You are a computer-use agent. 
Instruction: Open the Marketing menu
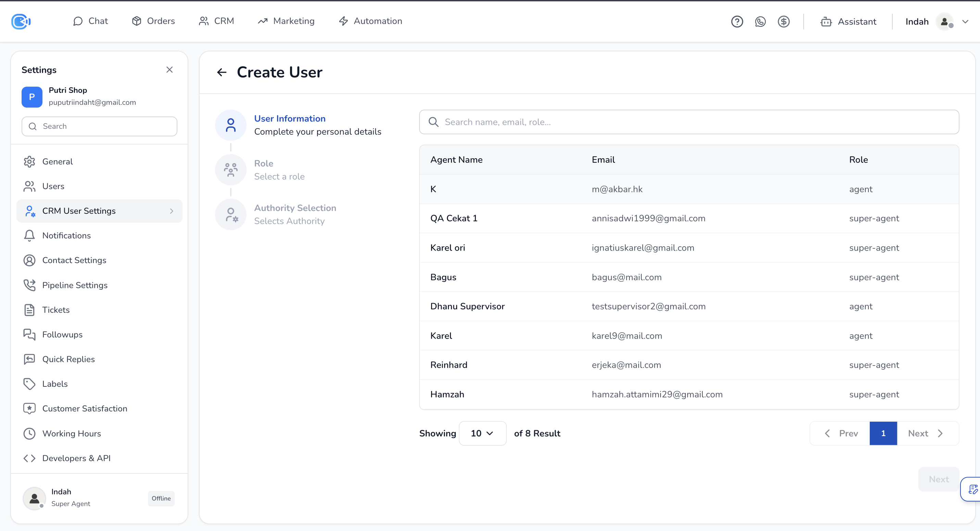pos(286,21)
